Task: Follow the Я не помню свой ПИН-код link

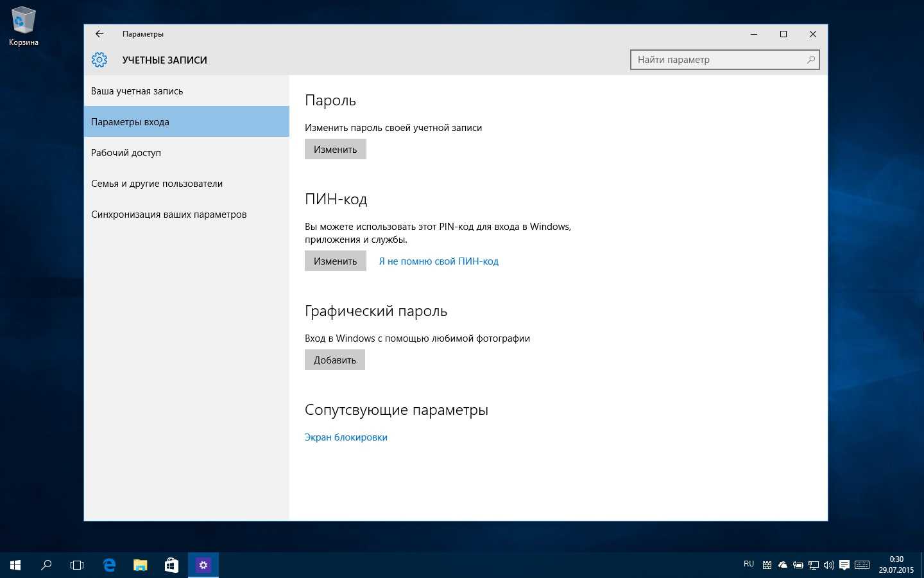Action: [x=438, y=261]
